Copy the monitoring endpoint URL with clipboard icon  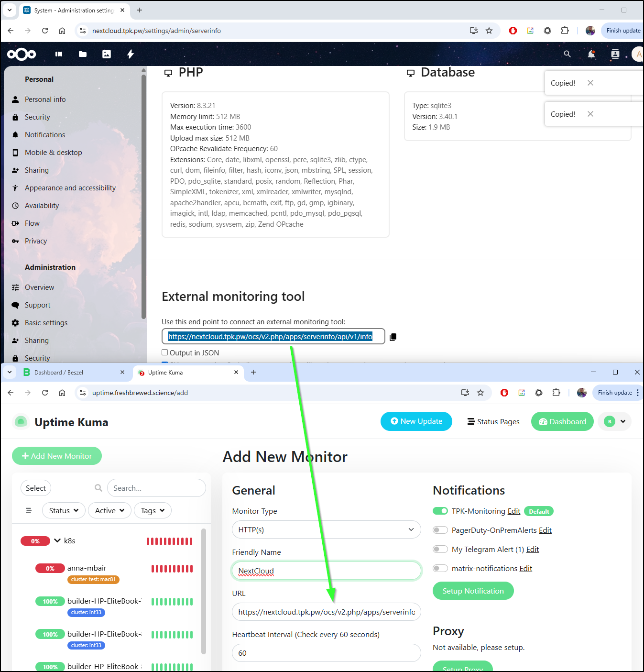click(393, 337)
